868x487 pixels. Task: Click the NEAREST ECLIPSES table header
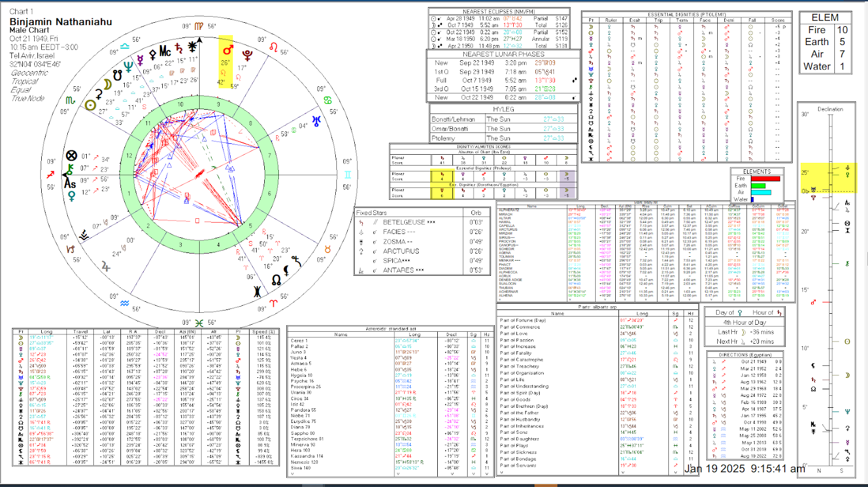(x=499, y=11)
